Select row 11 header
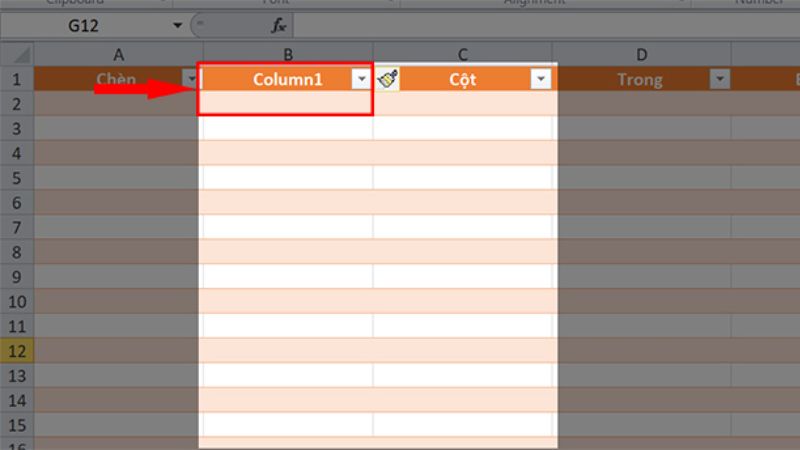Screen dimensions: 800x450 pyautogui.click(x=17, y=326)
